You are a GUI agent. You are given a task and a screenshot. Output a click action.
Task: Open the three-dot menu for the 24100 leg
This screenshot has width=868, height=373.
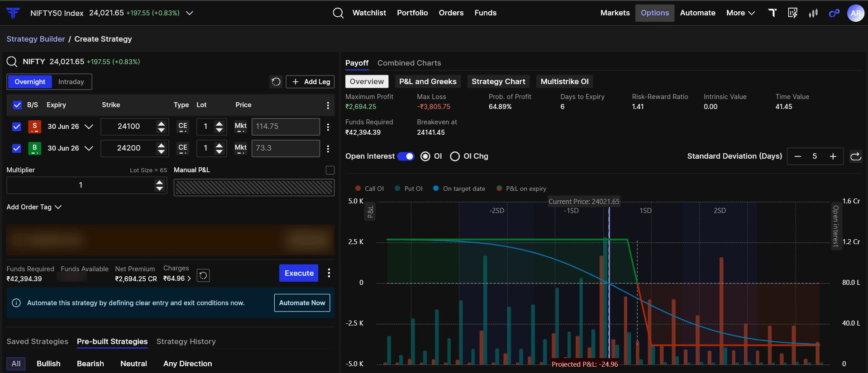328,127
